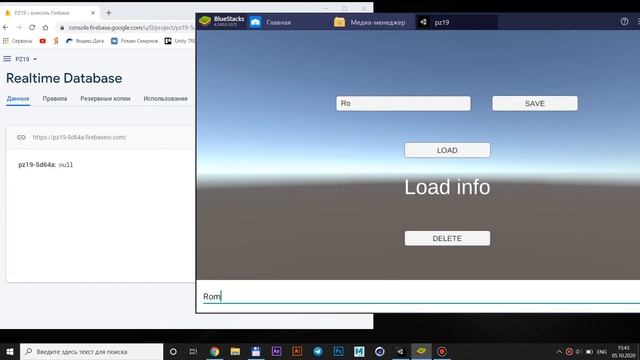Open Cortana circle on the taskbar
The width and height of the screenshot is (640, 360).
173,351
